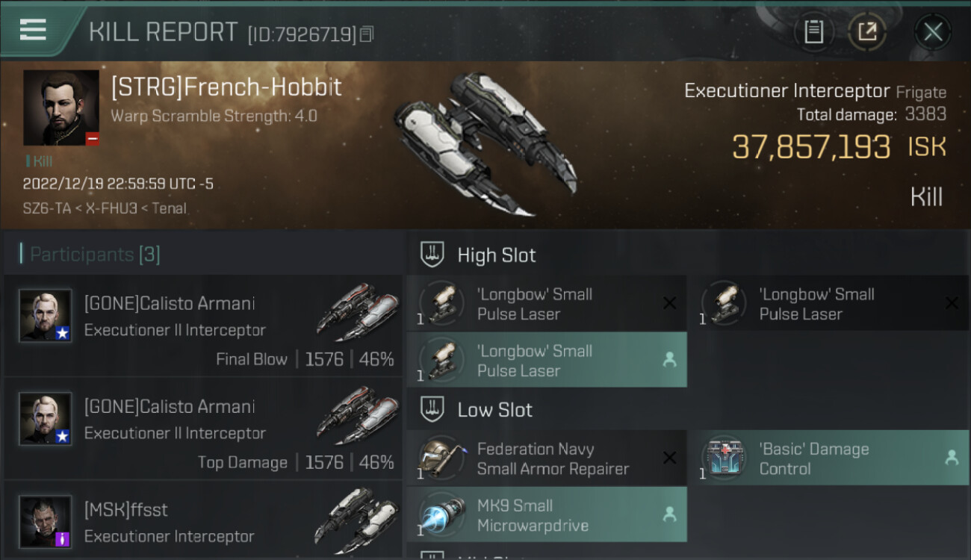Toggle the person marker on the dropped Longbow laser

[669, 360]
